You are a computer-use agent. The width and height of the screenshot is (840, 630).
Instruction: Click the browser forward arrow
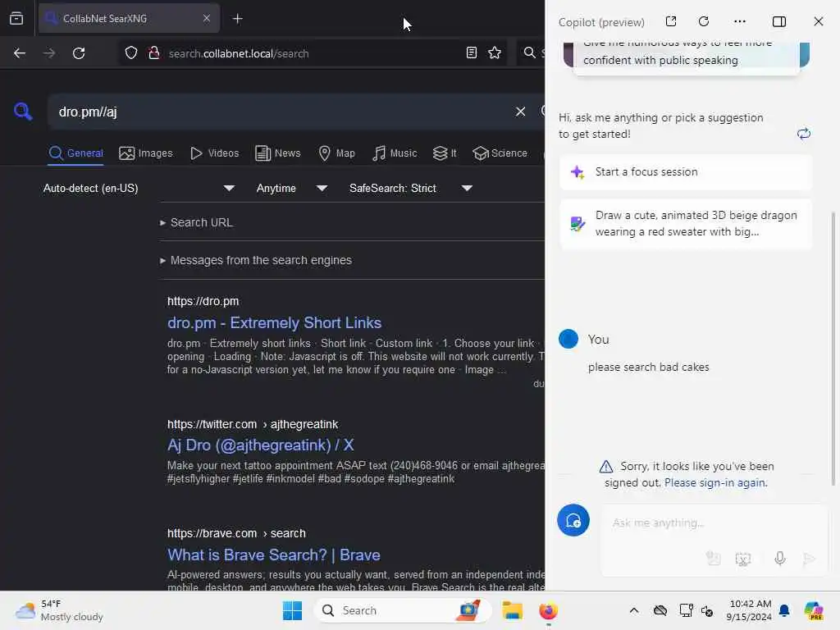click(x=48, y=53)
